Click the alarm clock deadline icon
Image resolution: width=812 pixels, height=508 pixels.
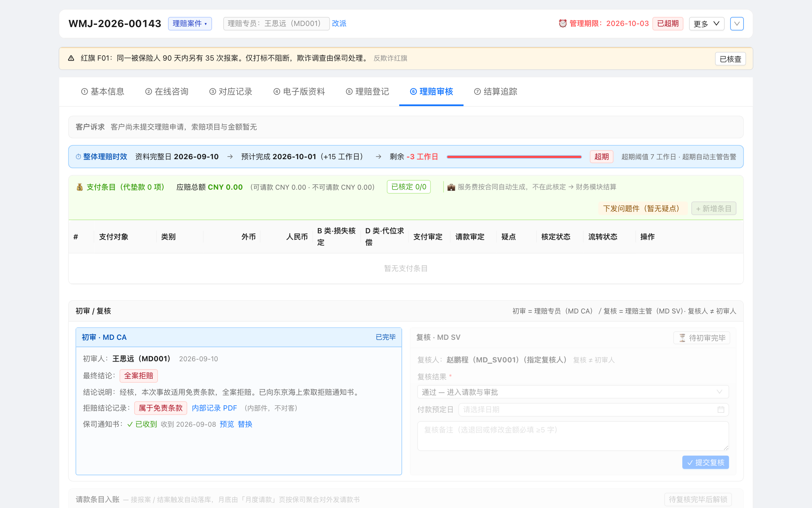[562, 23]
